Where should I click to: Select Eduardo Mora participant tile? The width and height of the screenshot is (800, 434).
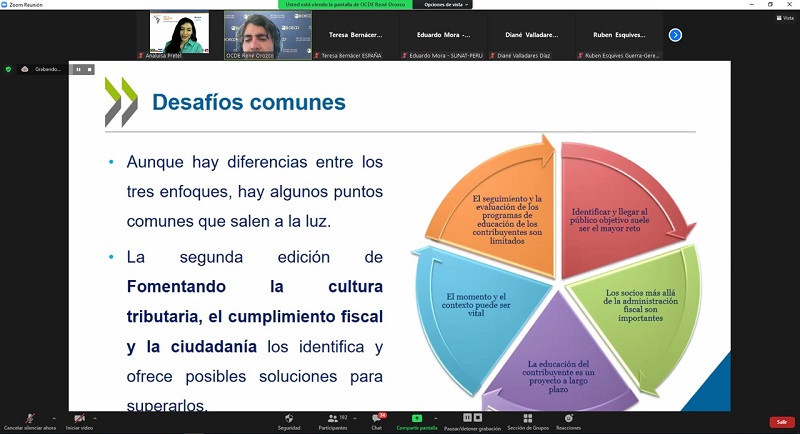pyautogui.click(x=443, y=35)
